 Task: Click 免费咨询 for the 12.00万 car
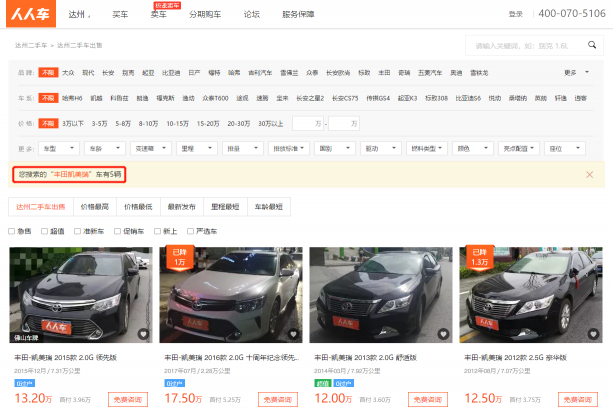pyautogui.click(x=428, y=399)
